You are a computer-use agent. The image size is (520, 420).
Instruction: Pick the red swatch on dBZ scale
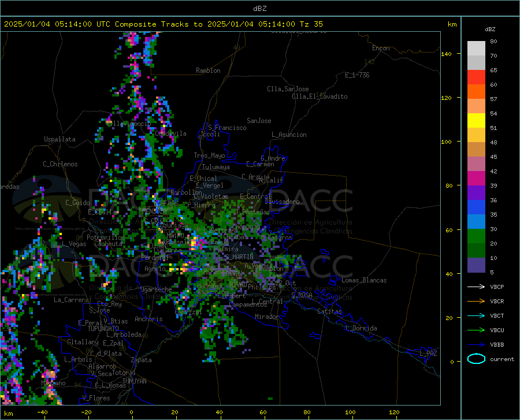click(x=476, y=77)
